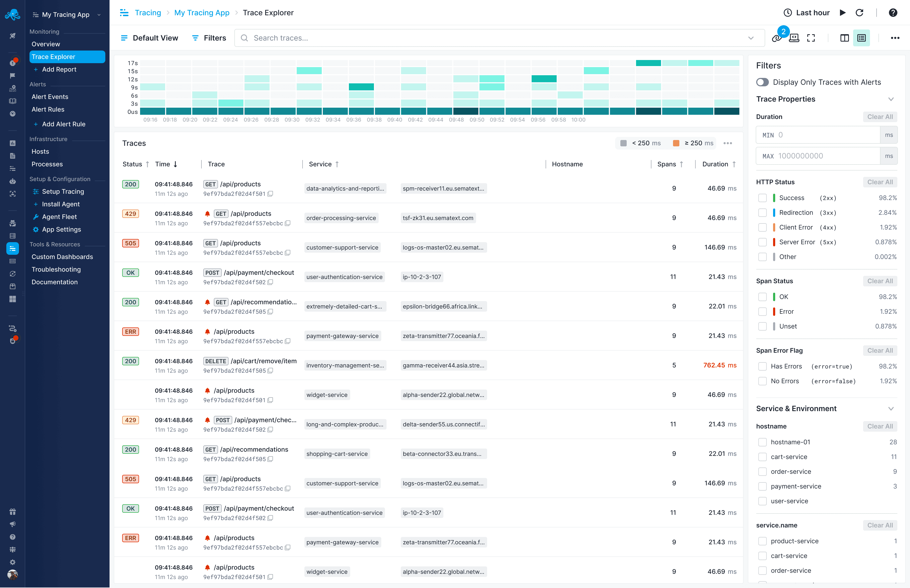This screenshot has height=588, width=910.
Task: Check the Success (2xx) HTTP status filter
Action: tap(763, 198)
